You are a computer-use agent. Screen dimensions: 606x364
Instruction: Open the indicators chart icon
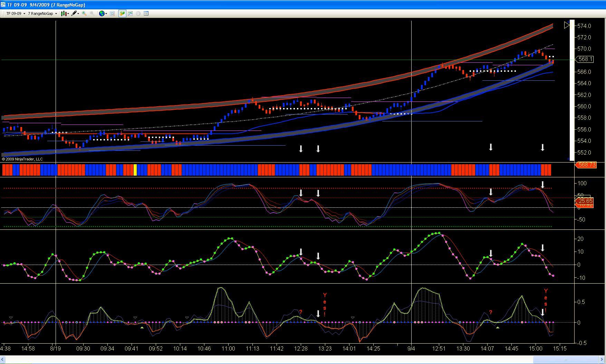(x=130, y=13)
